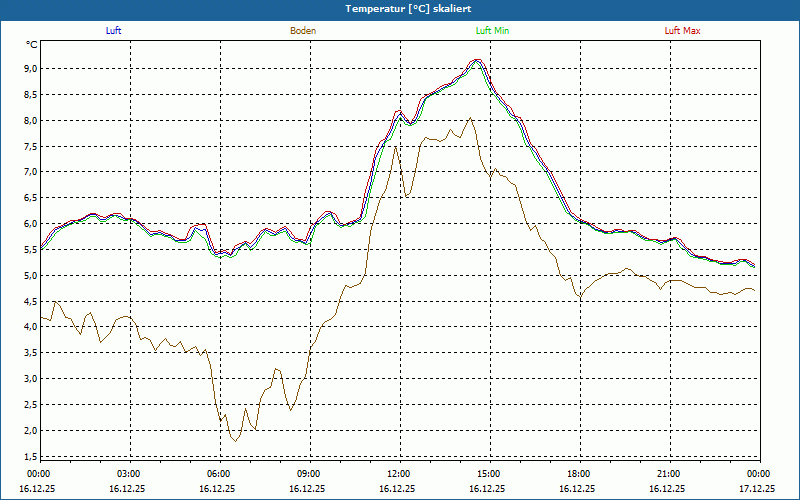Click the 09:00 label on the time axis
Viewport: 800px width, 500px height.
click(309, 474)
